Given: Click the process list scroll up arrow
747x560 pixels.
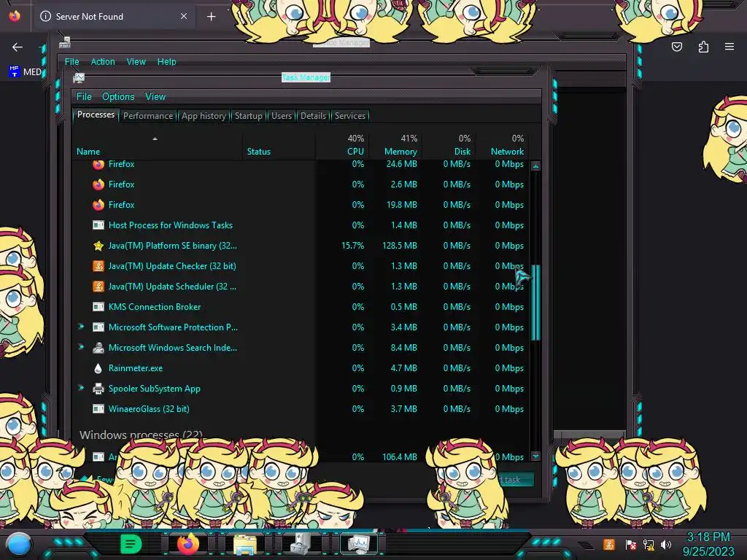Looking at the screenshot, I should (x=535, y=166).
